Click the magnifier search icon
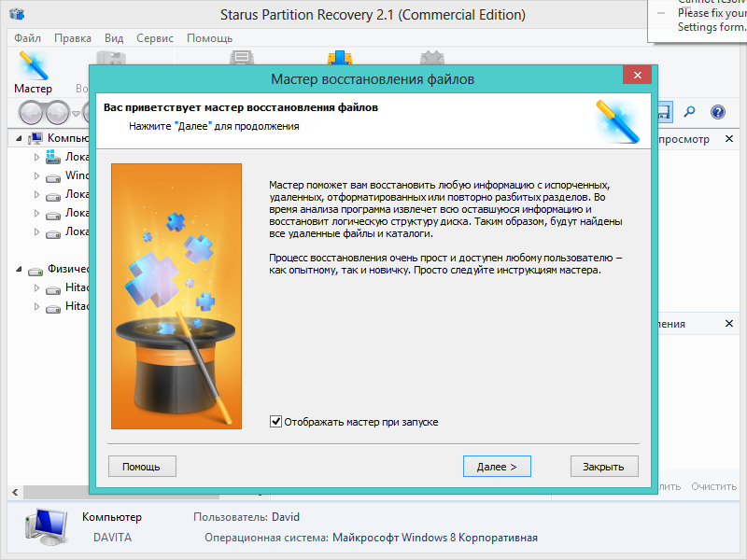The image size is (747, 560). [689, 112]
